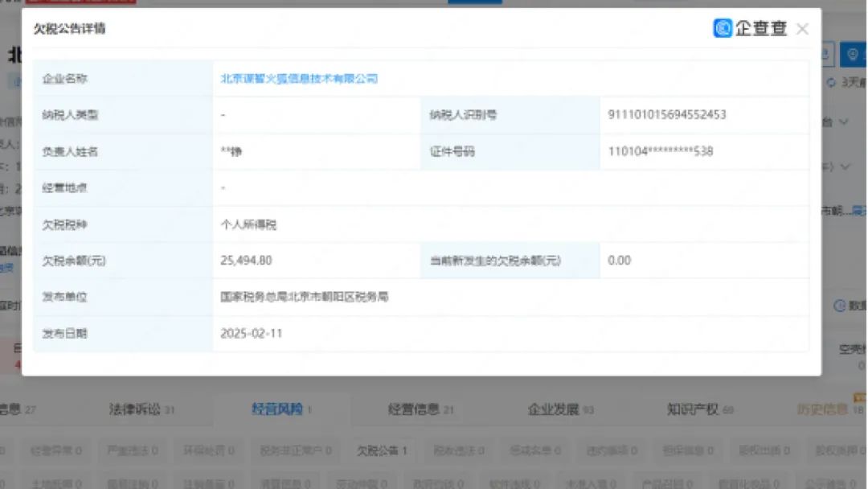Switch to the 知识产权 tab
Viewport: 868px width, 489px height.
click(693, 409)
